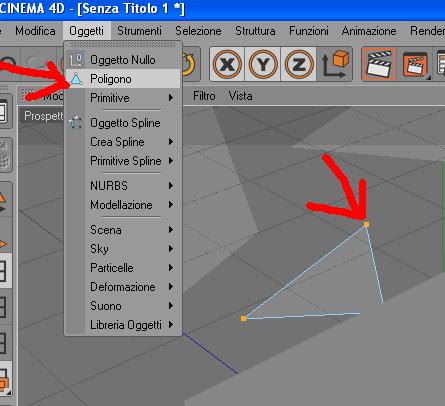Select the lower-left orange polygon vertex
The image size is (445, 406).
[x=244, y=319]
